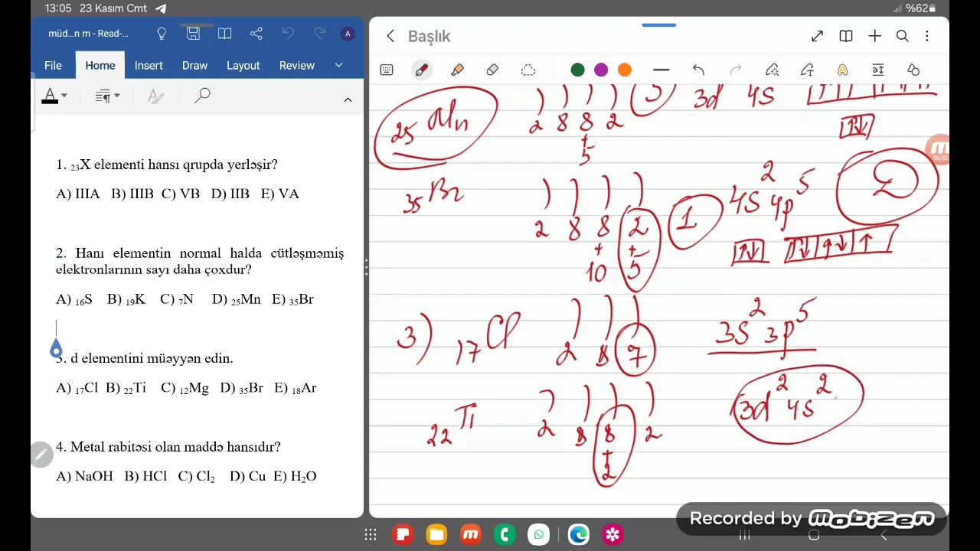Tap the recent apps navigation button
Image resolution: width=980 pixels, height=551 pixels.
click(x=744, y=535)
